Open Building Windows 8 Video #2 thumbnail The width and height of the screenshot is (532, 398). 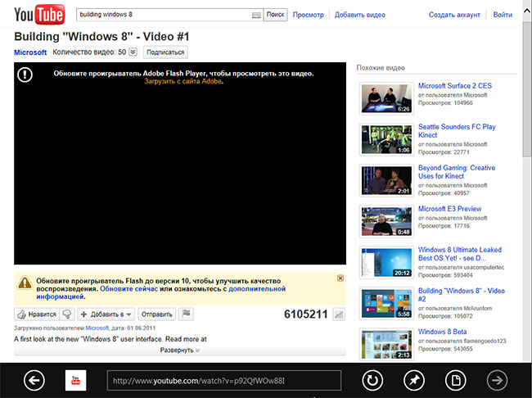(x=386, y=303)
